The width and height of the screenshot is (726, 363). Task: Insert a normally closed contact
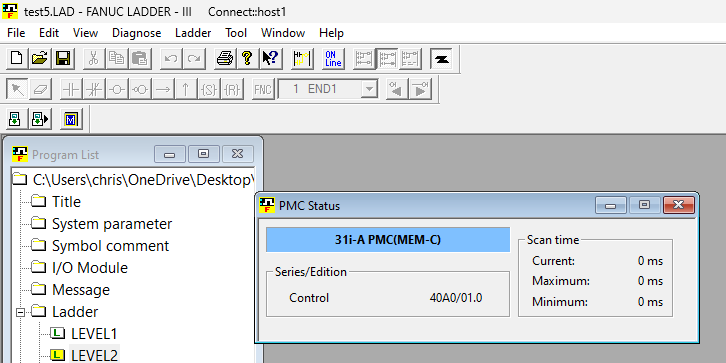pos(94,89)
